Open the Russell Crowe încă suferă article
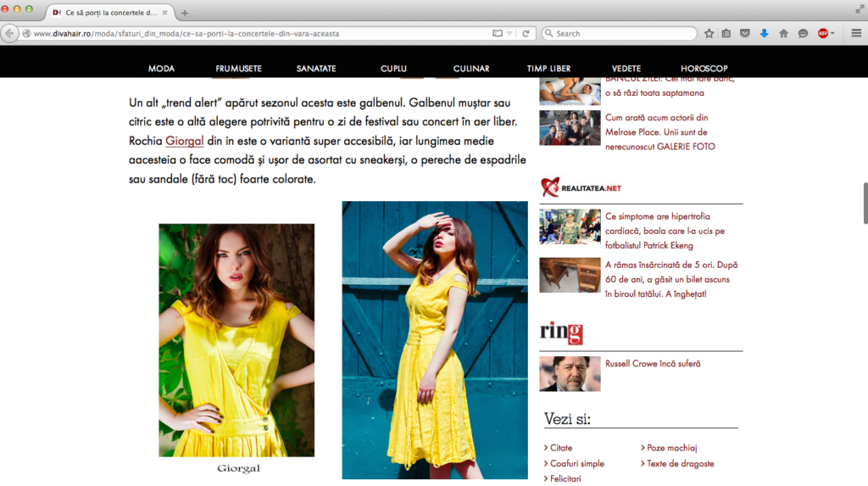 pos(652,364)
